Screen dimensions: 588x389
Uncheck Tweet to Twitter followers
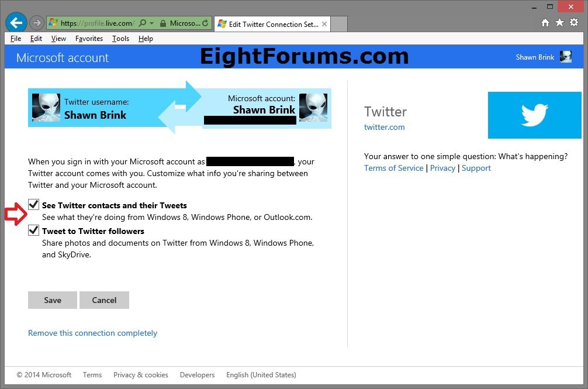[33, 230]
